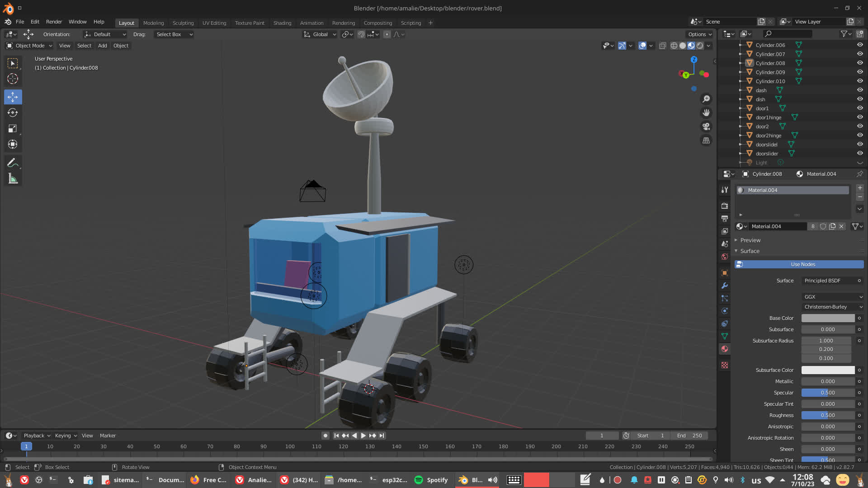Image resolution: width=868 pixels, height=488 pixels.
Task: Toggle the Use Nodes button
Action: (x=802, y=264)
